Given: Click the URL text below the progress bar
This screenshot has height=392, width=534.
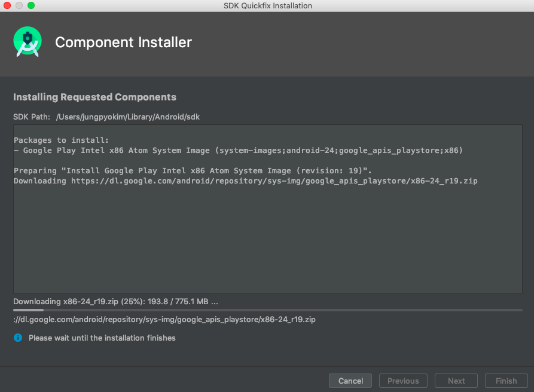Looking at the screenshot, I should click(164, 320).
